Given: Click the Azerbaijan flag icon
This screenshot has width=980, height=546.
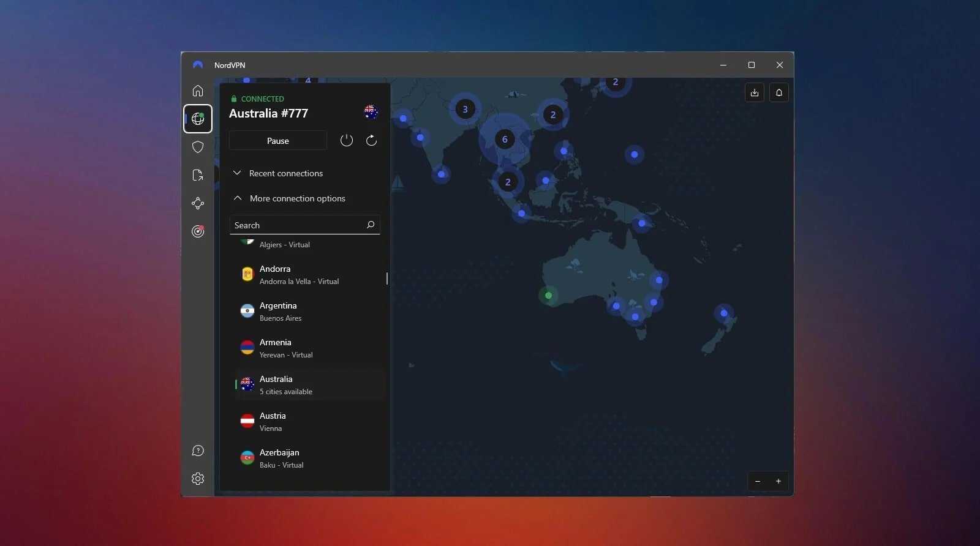Looking at the screenshot, I should point(247,458).
